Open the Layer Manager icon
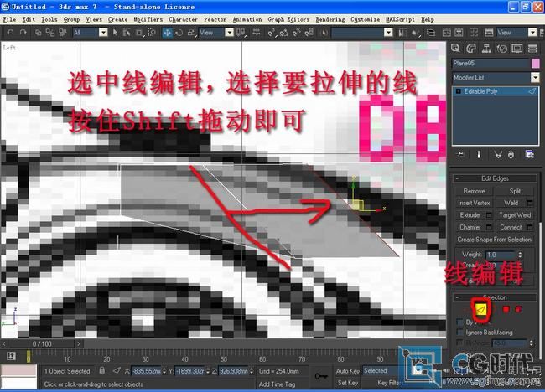The height and width of the screenshot is (392, 545). point(431,33)
